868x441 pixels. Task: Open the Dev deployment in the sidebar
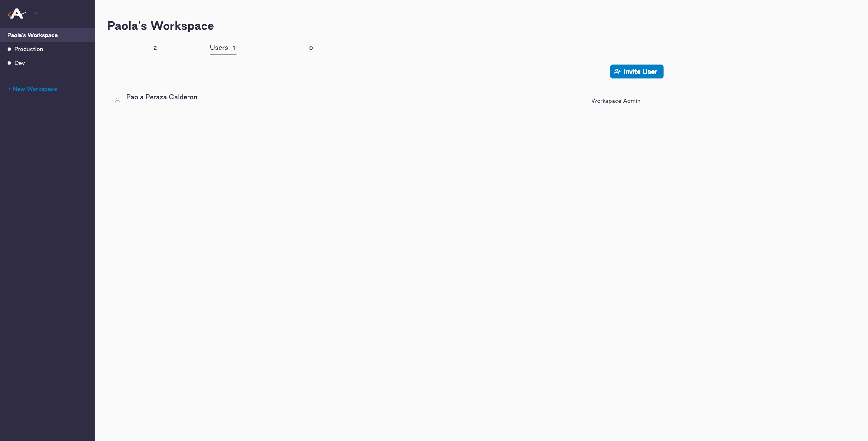click(19, 63)
